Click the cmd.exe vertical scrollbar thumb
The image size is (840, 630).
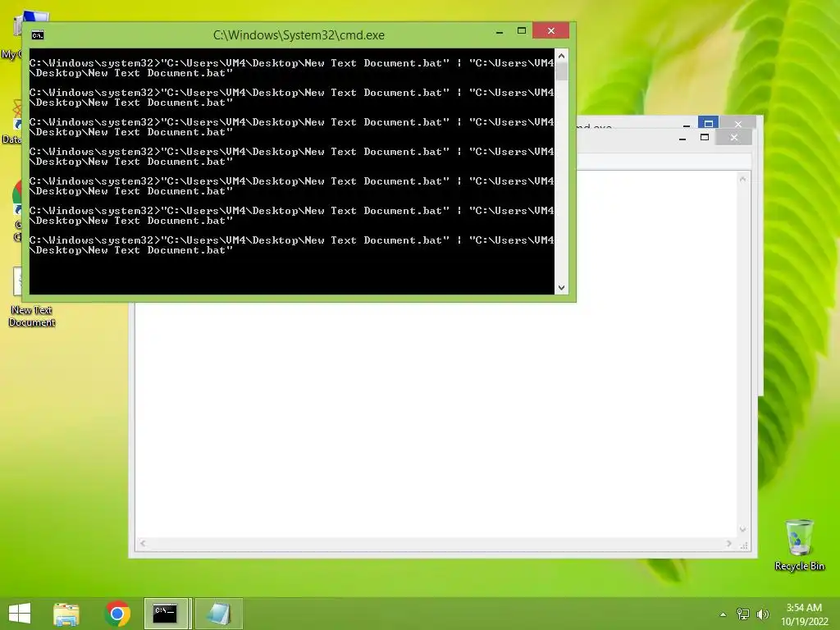[x=561, y=72]
